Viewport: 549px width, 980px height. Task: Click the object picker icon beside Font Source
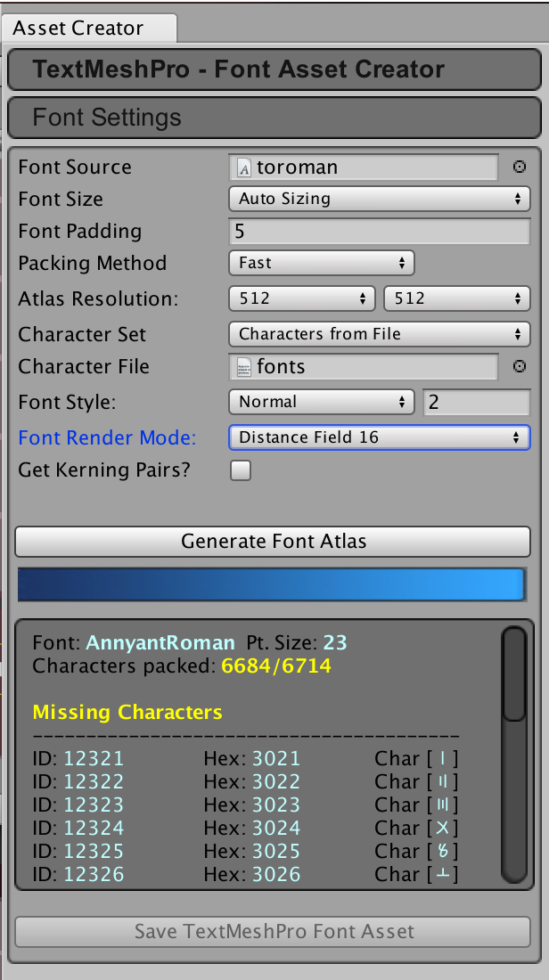[520, 166]
